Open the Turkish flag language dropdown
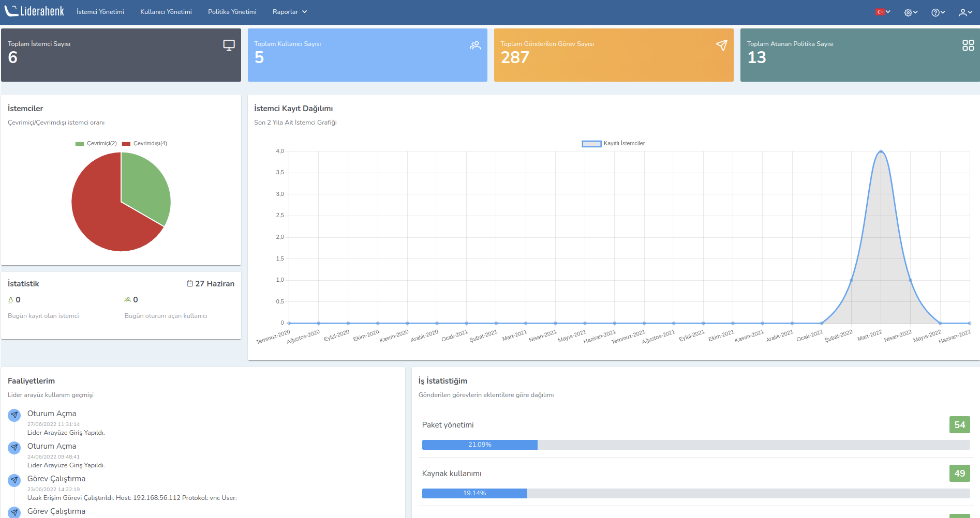Image resolution: width=980 pixels, height=518 pixels. [x=882, y=12]
